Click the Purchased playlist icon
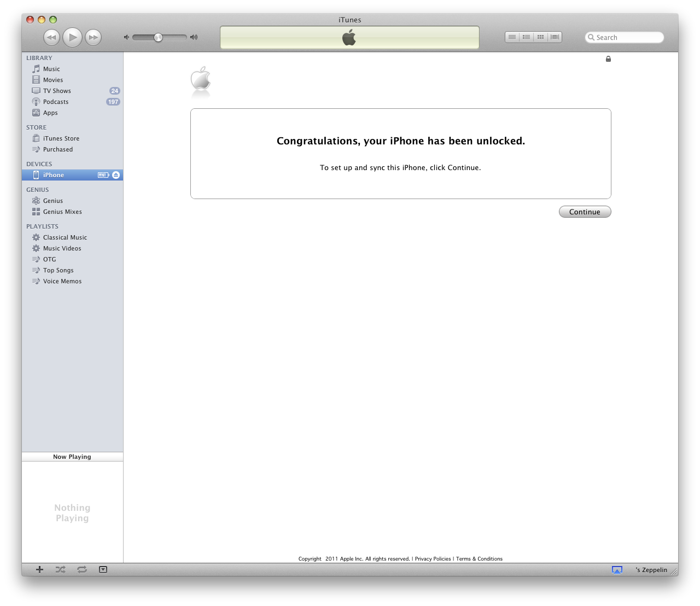Viewport: 700px width, 606px height. [x=36, y=149]
